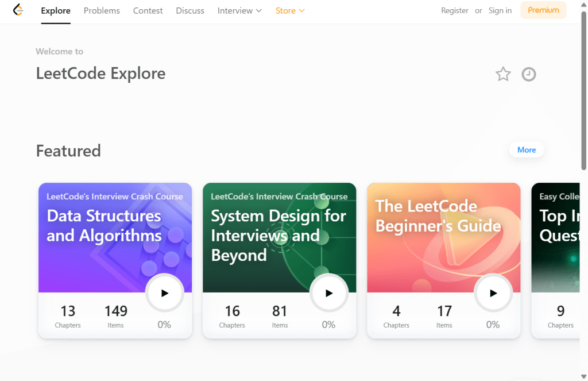
Task: Switch to the Explore tab
Action: point(56,10)
